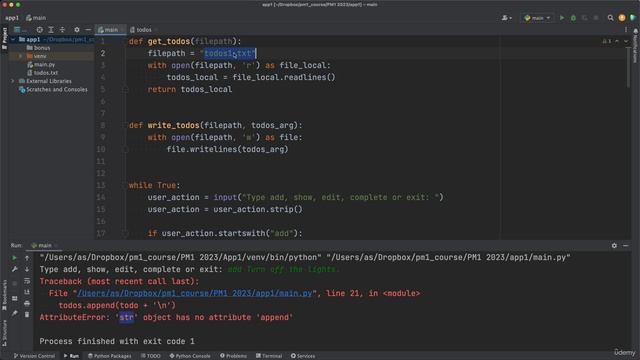Click main breadcrumb in navigation bar
640x360 pixels.
pyautogui.click(x=36, y=18)
